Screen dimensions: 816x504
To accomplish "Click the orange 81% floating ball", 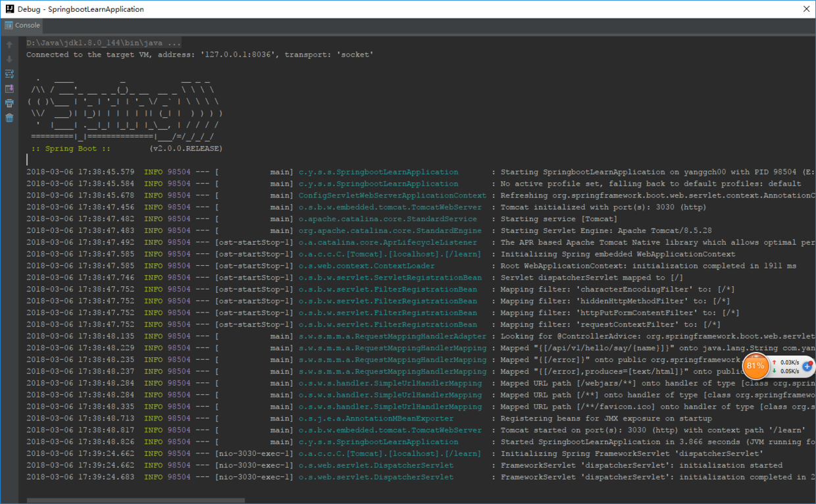I will 755,366.
